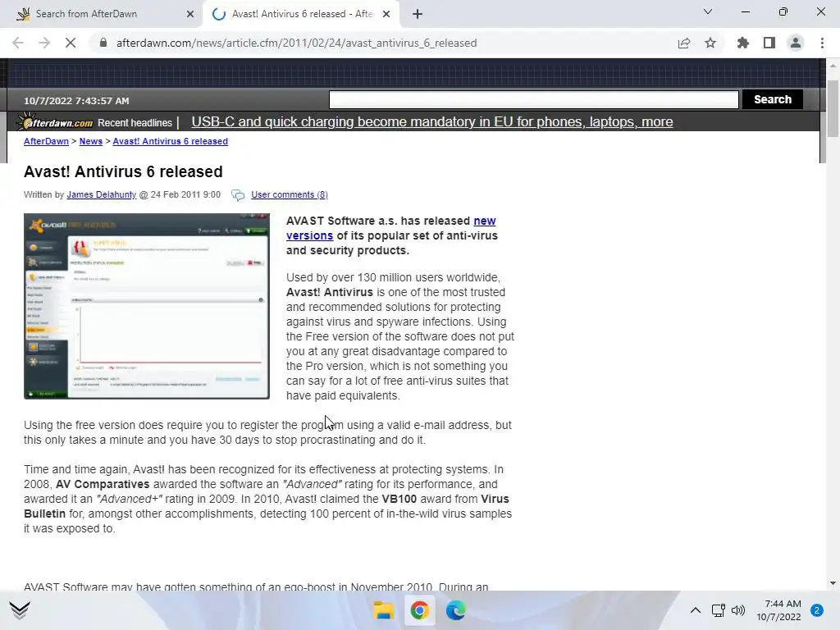Open USB-C quick charging headline link
Image resolution: width=840 pixels, height=630 pixels.
(431, 122)
